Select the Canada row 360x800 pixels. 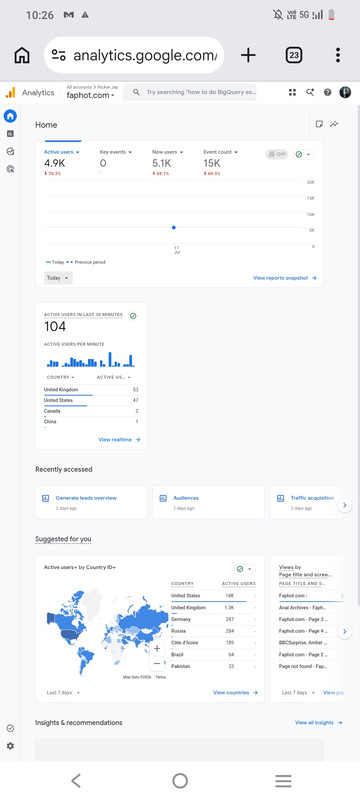click(x=91, y=411)
